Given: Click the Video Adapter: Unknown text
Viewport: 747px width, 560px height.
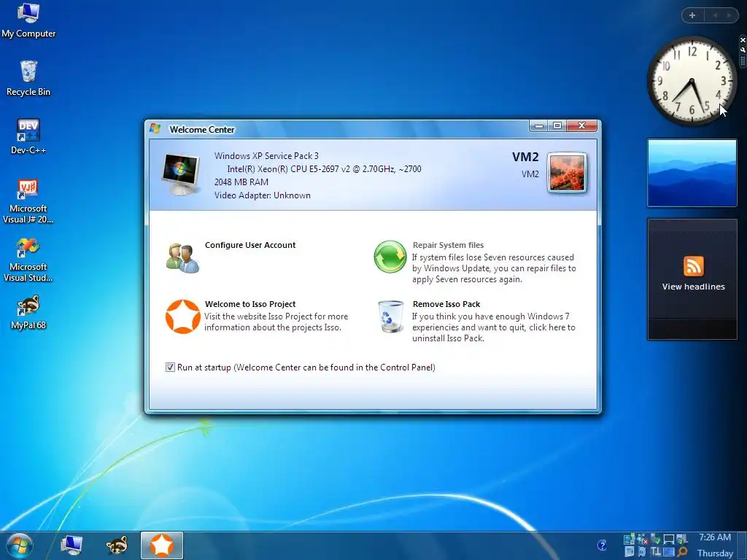Looking at the screenshot, I should (262, 195).
